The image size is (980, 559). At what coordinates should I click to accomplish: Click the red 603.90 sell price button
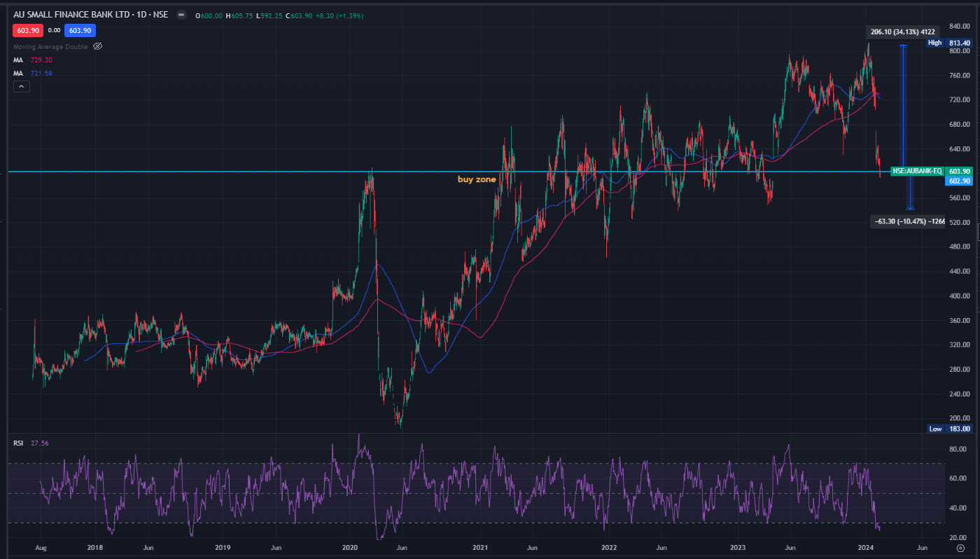[x=27, y=30]
